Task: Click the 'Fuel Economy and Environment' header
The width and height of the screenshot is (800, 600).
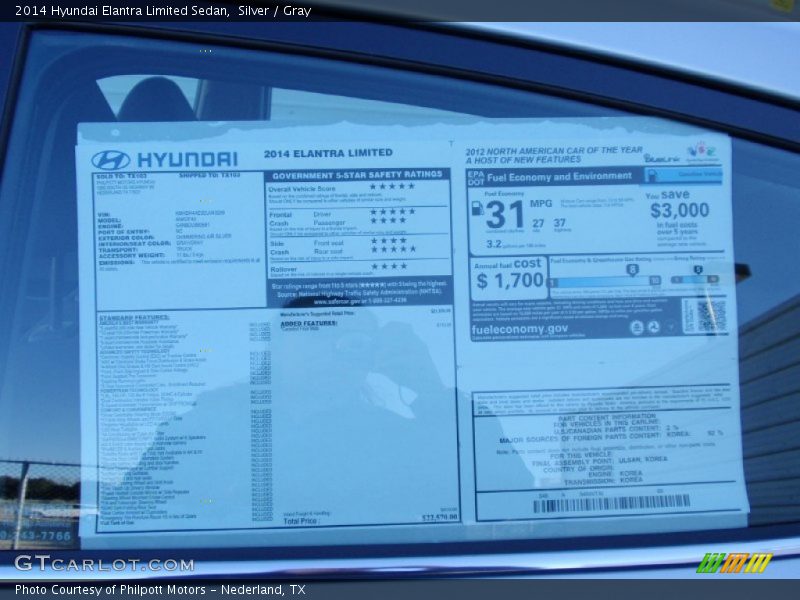Action: coord(559,177)
